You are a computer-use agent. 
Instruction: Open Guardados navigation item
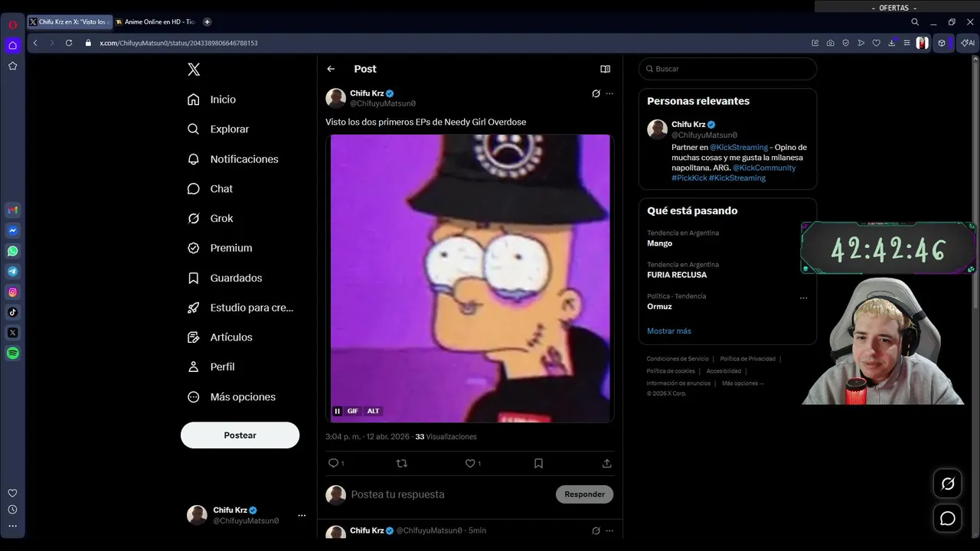point(225,278)
